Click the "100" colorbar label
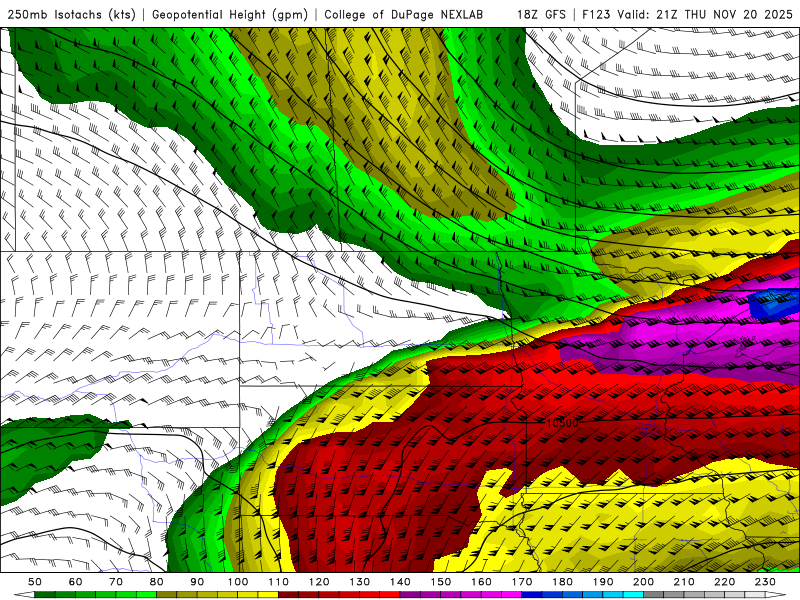 click(x=238, y=582)
